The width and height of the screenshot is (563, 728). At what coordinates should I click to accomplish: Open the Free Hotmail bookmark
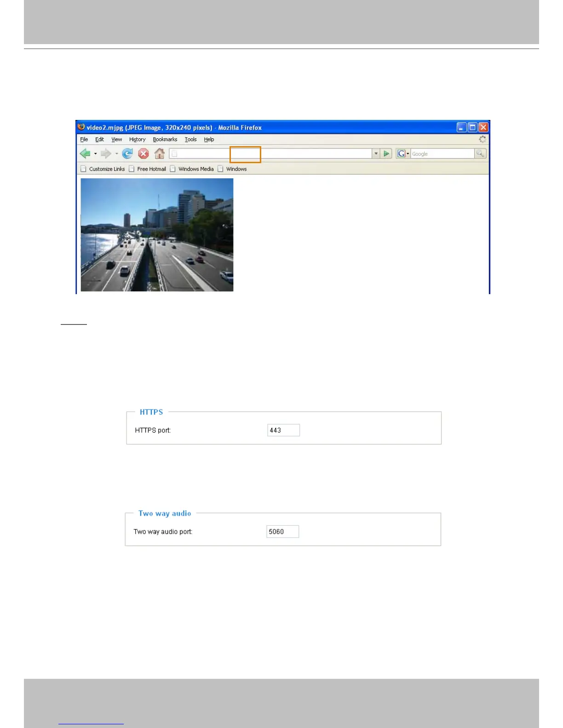click(147, 169)
